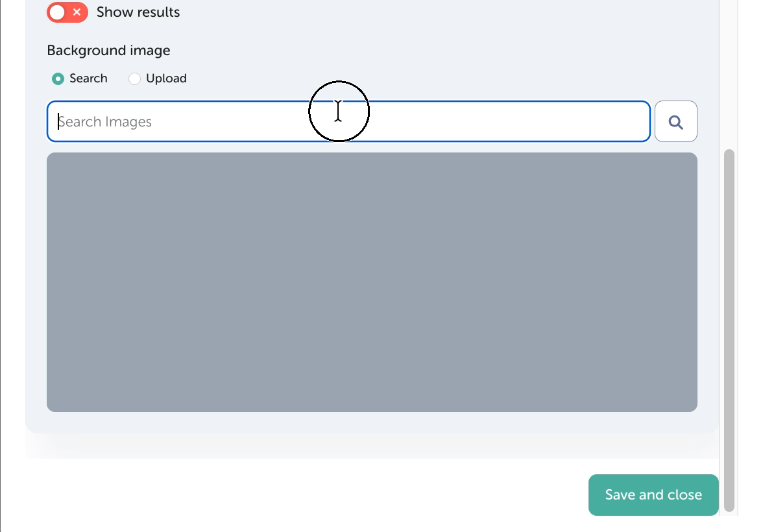The width and height of the screenshot is (763, 532).
Task: Focus the Search Images text field
Action: pos(348,121)
